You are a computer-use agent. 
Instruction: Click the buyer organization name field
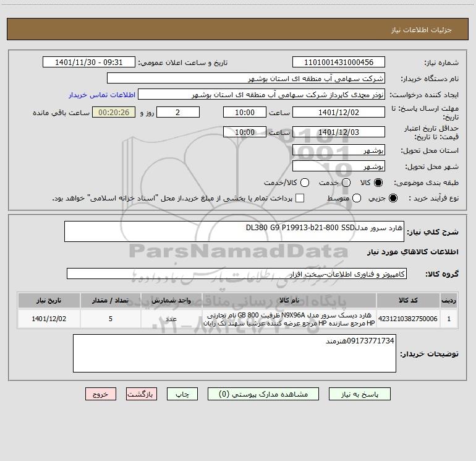[246, 79]
